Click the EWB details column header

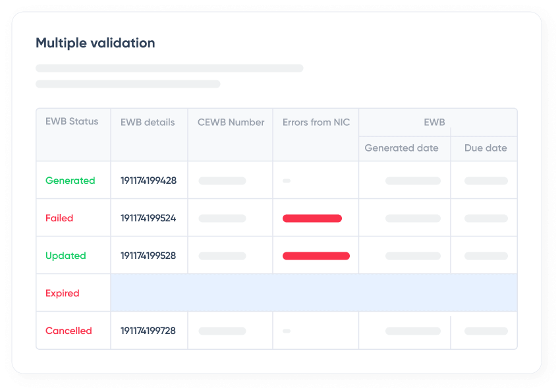[x=148, y=122]
